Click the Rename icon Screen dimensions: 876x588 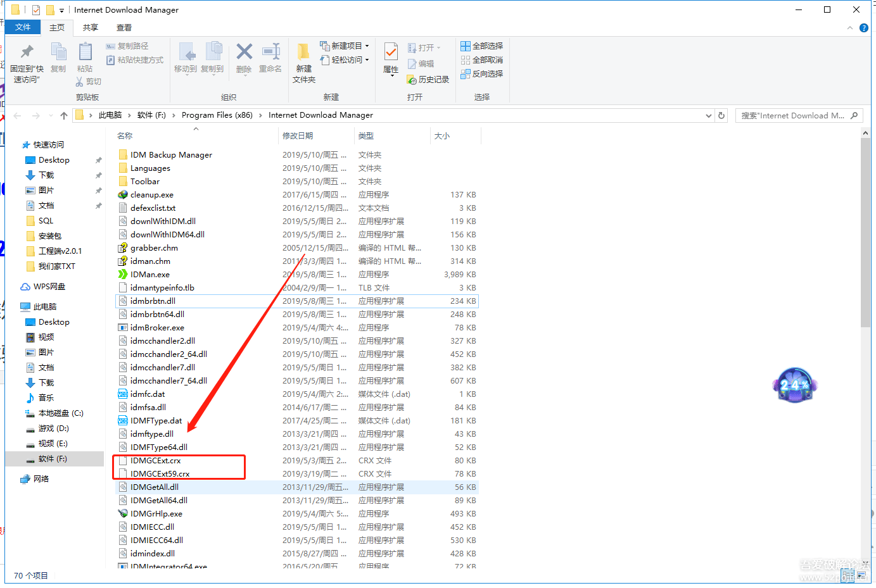tap(271, 51)
